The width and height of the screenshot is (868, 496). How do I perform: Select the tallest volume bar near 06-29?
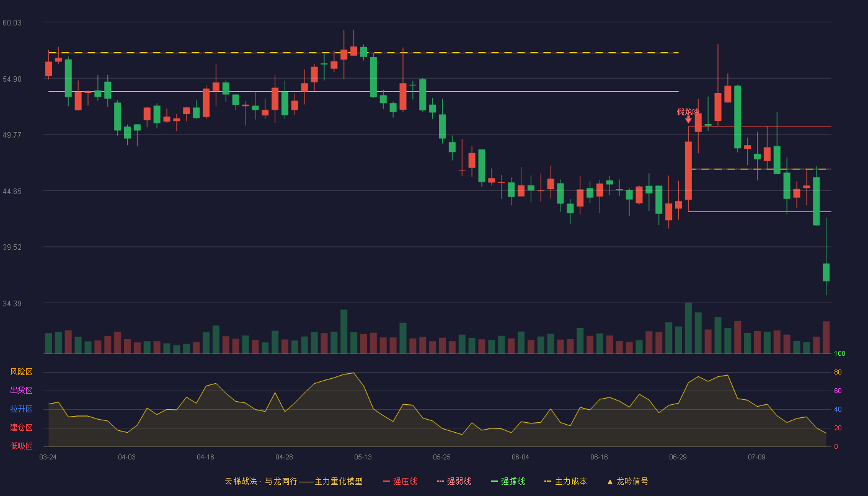coord(688,328)
